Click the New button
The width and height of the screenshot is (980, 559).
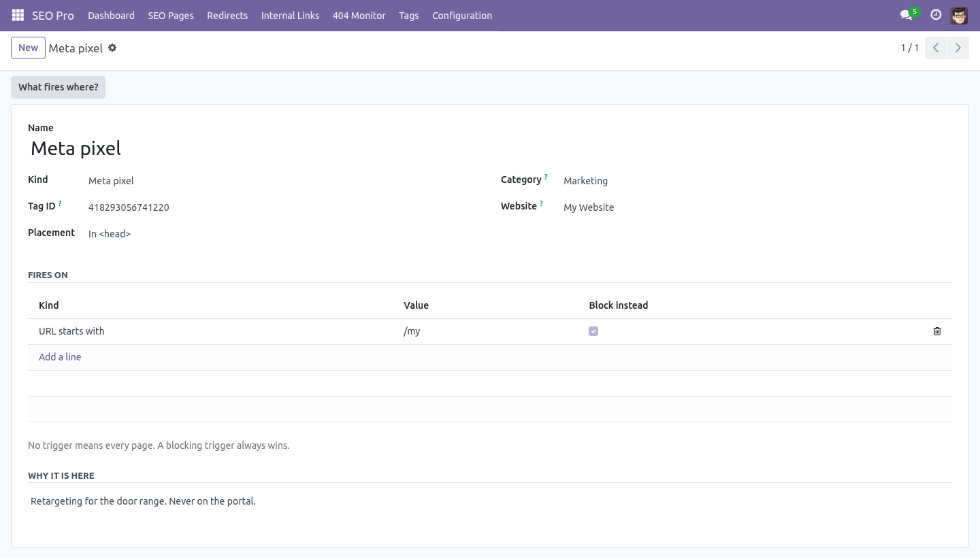28,48
